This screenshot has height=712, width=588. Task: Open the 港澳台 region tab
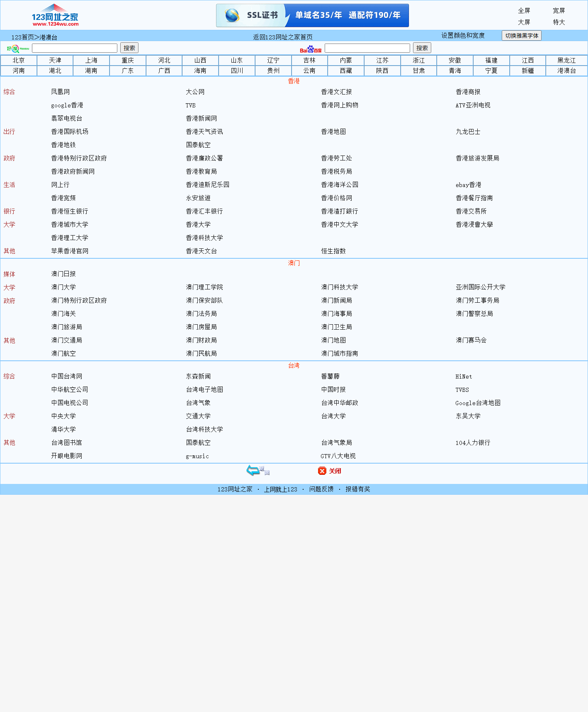(x=566, y=71)
